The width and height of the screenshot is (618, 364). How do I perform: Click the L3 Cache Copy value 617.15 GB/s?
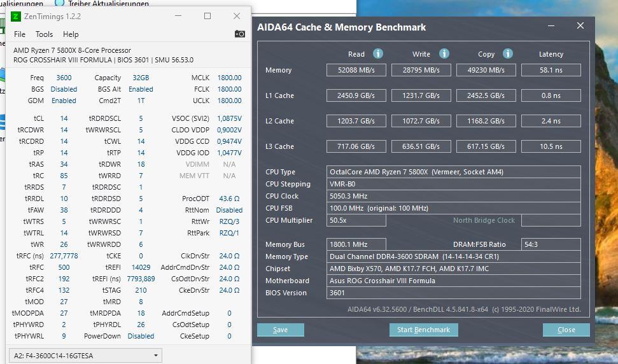[486, 146]
